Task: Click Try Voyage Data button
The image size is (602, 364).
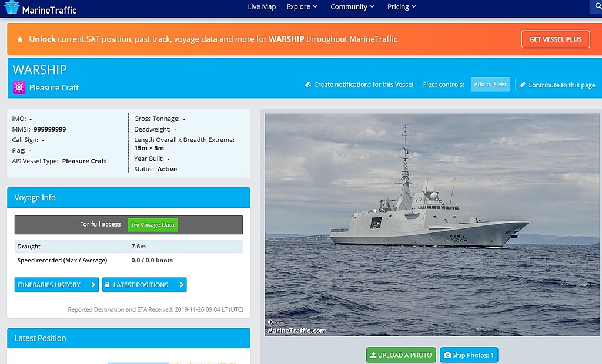Action: (152, 225)
